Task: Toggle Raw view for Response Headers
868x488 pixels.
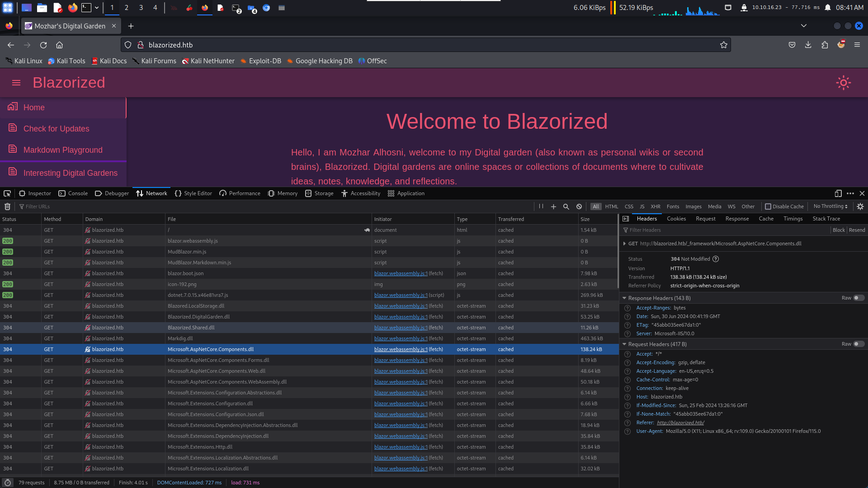Action: point(859,298)
